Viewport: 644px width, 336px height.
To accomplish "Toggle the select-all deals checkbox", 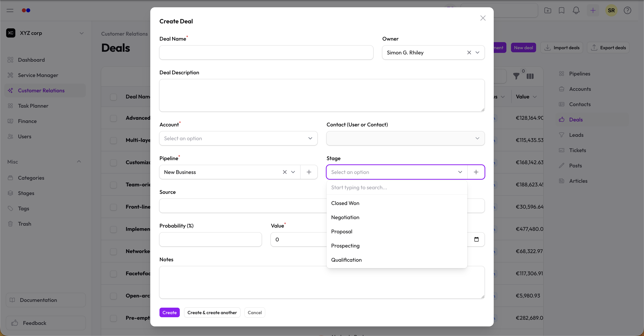I will (x=113, y=97).
